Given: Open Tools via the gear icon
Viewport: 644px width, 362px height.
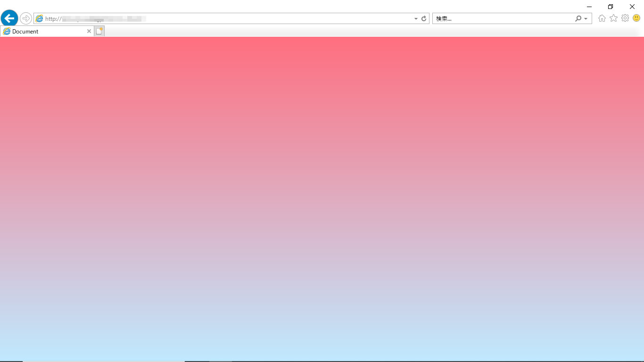Looking at the screenshot, I should [625, 18].
